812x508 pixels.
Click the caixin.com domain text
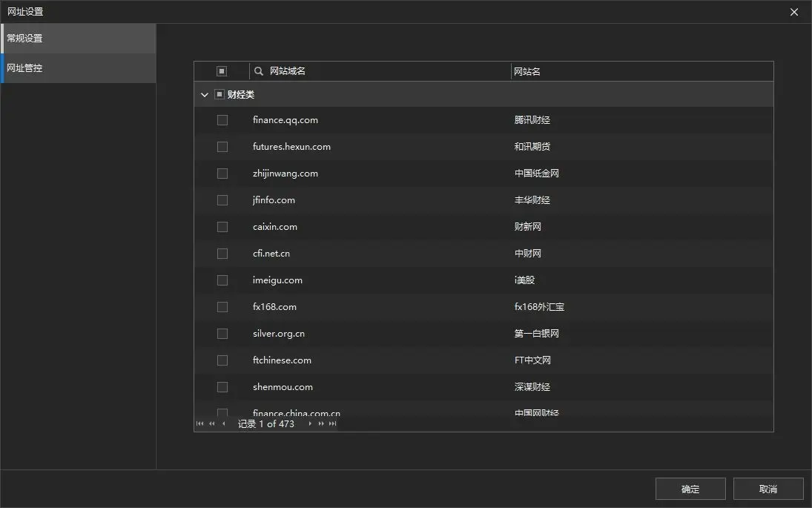275,227
